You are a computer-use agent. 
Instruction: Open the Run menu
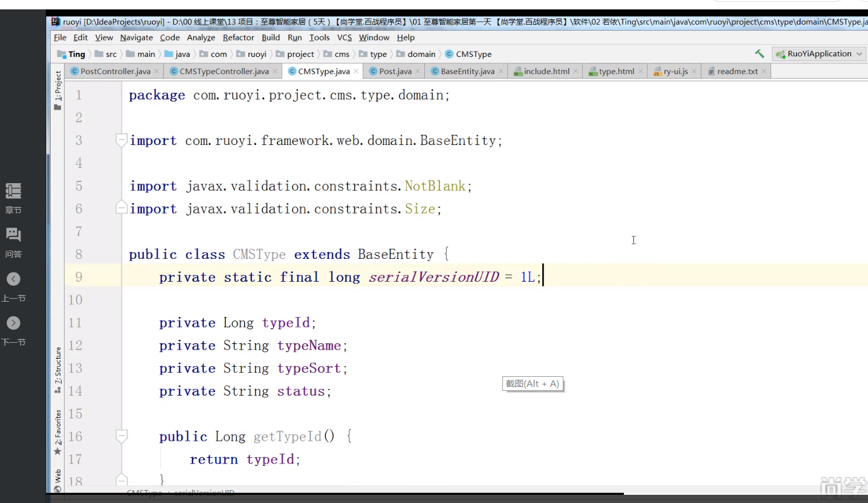(295, 38)
